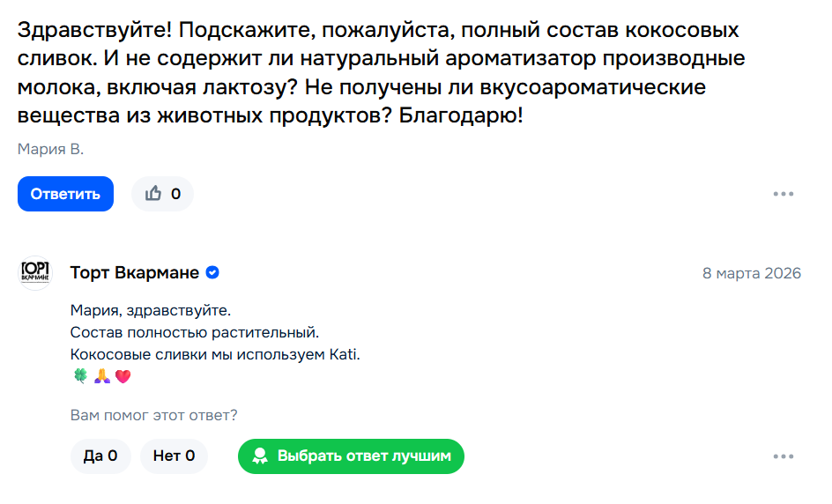Image resolution: width=832 pixels, height=504 pixels.
Task: Click the blue "Ответить" reply button
Action: coord(65,194)
